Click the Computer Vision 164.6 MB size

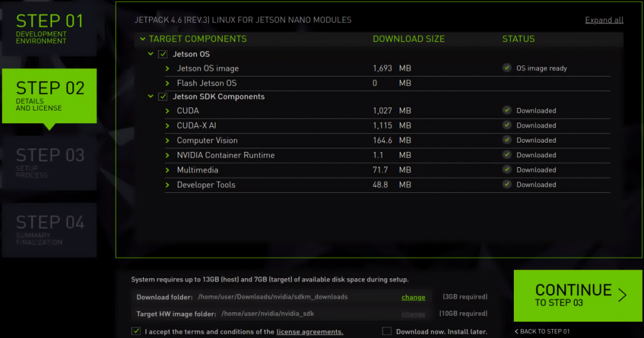(392, 140)
